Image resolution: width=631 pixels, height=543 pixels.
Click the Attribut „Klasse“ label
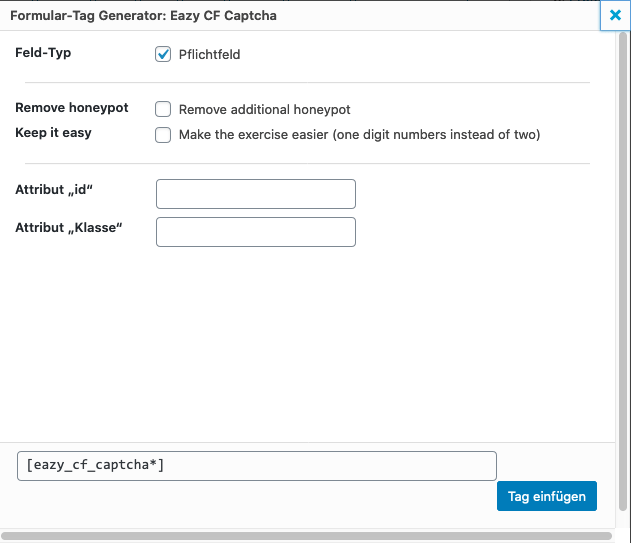coord(68,227)
